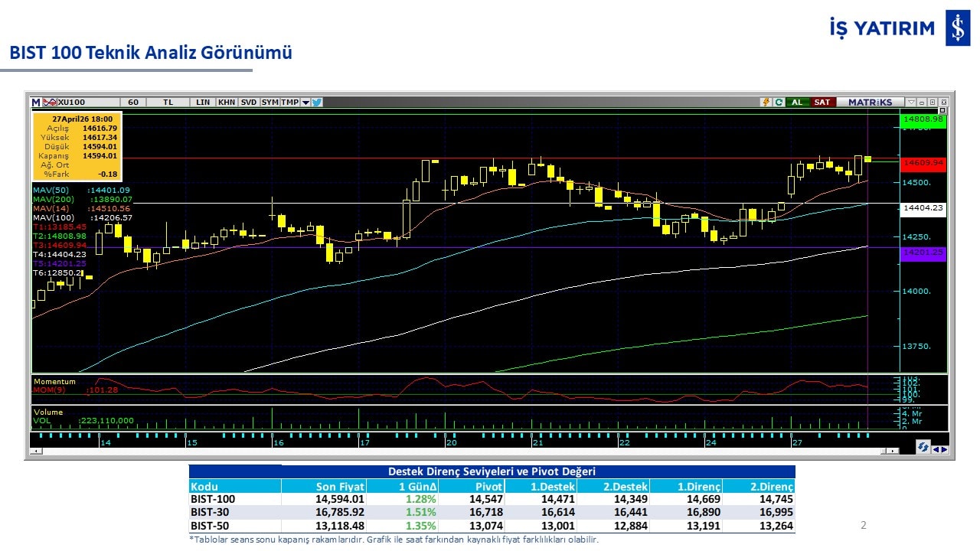Viewport: 980px width, 551px height.
Task: Click the right navigation arrow at chart bottom right
Action: pos(944,449)
